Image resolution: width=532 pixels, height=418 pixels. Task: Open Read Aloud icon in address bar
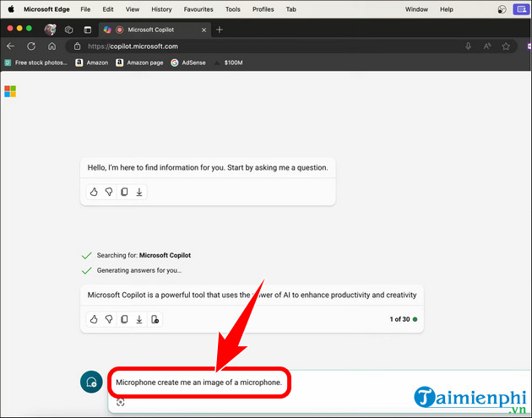tap(487, 46)
